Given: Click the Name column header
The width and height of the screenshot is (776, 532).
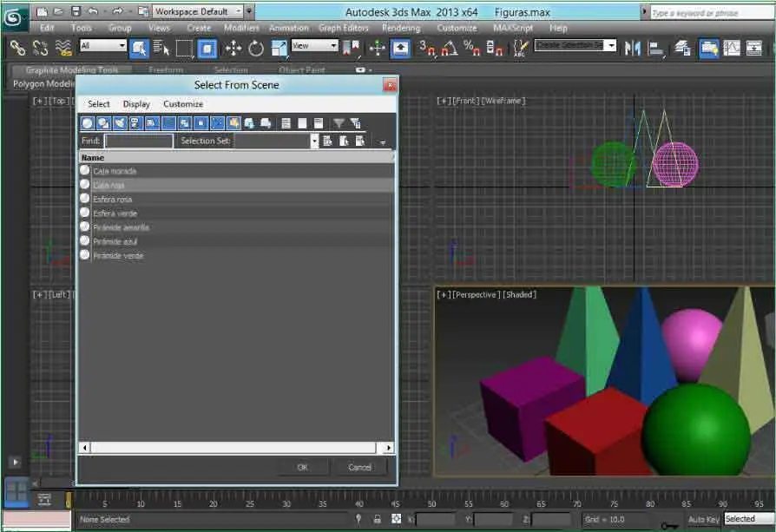Looking at the screenshot, I should click(x=237, y=158).
